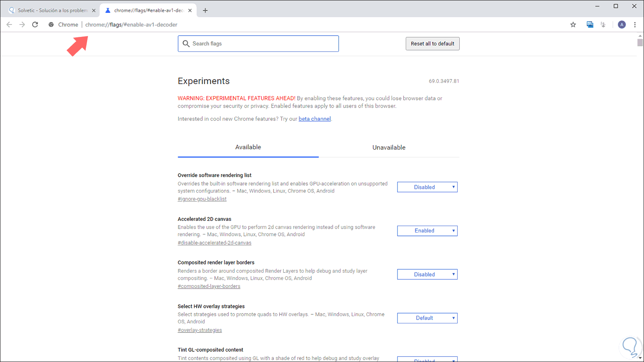The image size is (644, 362).
Task: Click the back navigation arrow
Action: point(9,24)
